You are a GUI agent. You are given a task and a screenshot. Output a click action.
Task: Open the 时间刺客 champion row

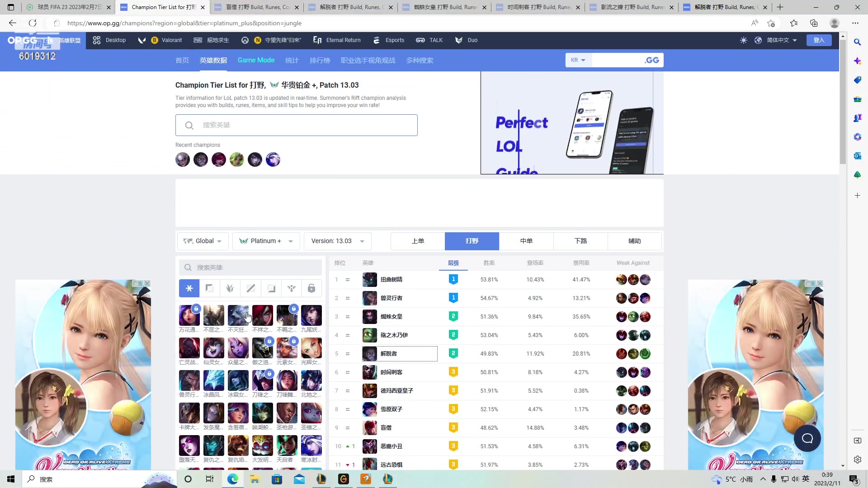[496, 372]
